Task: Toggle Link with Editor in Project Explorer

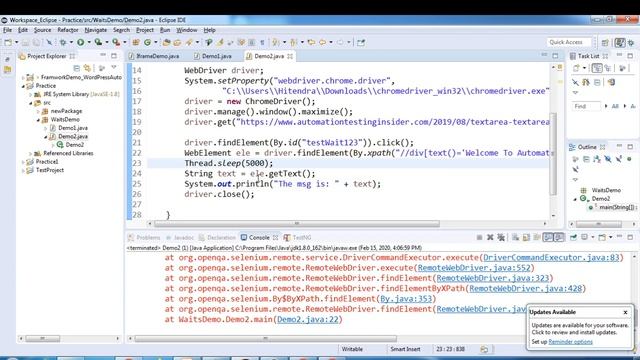Action: pyautogui.click(x=87, y=68)
